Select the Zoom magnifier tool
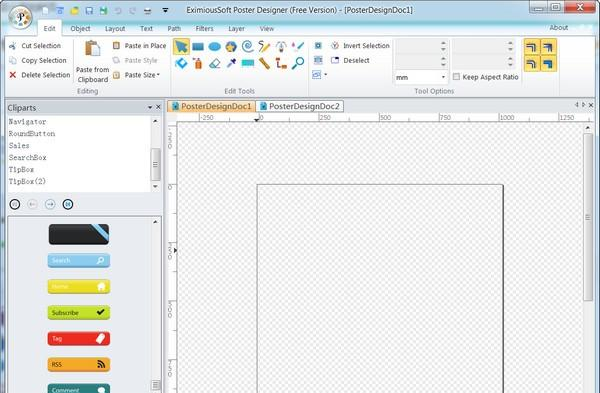The height and width of the screenshot is (393, 600). point(298,63)
